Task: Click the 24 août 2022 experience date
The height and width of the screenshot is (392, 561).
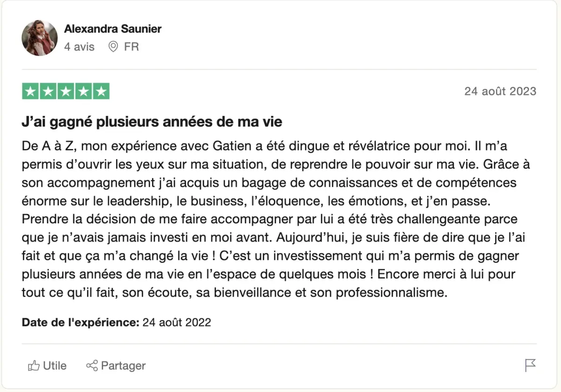Action: click(x=177, y=322)
